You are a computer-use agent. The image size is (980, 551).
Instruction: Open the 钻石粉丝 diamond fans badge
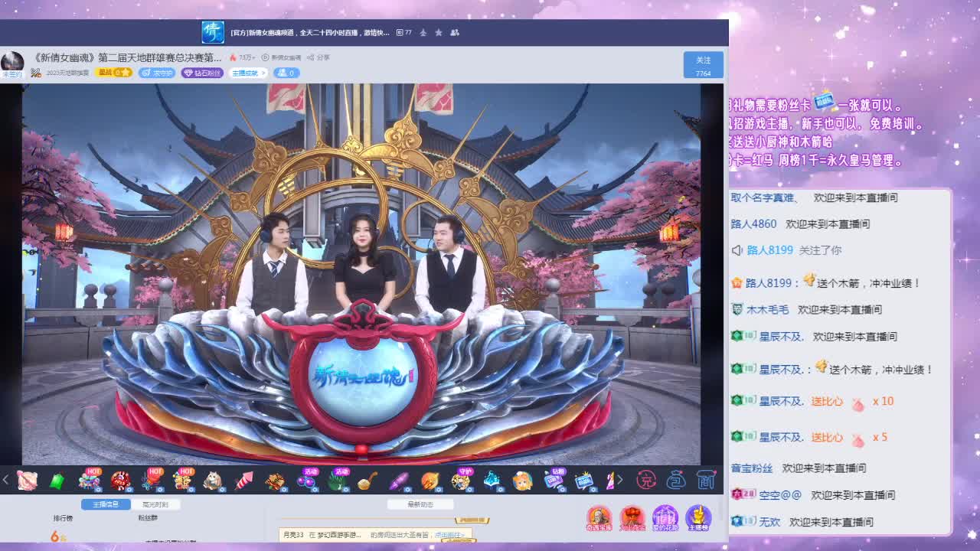coord(202,73)
